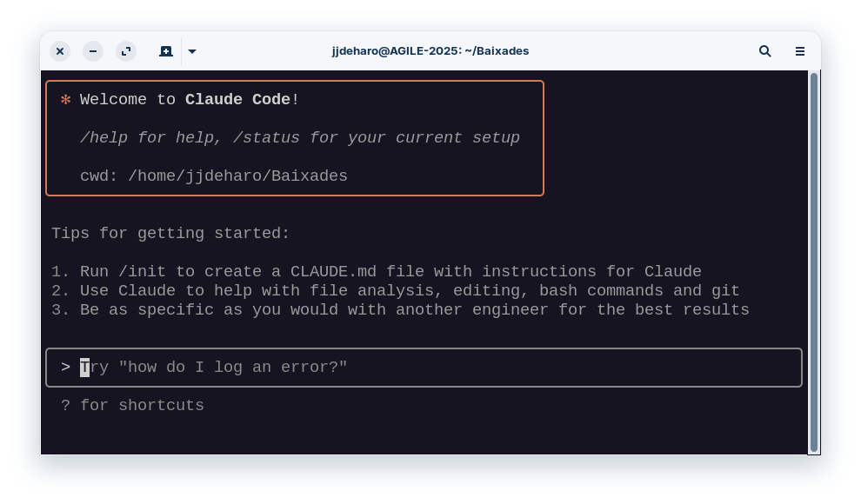Click the "Welcome to Claude Code!" heading

[190, 99]
